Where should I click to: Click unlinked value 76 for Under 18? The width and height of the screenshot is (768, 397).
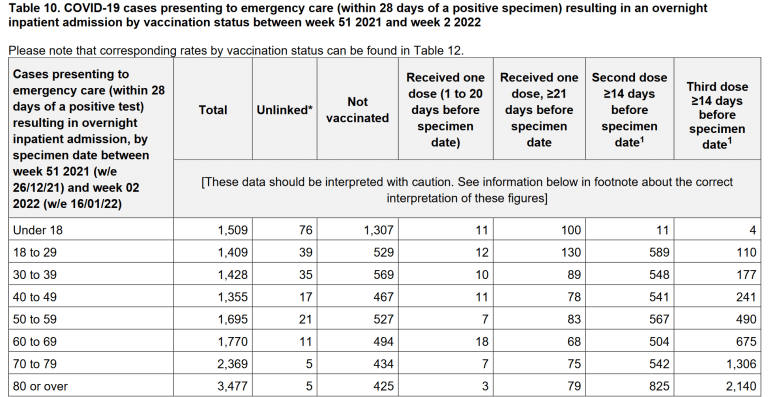305,230
